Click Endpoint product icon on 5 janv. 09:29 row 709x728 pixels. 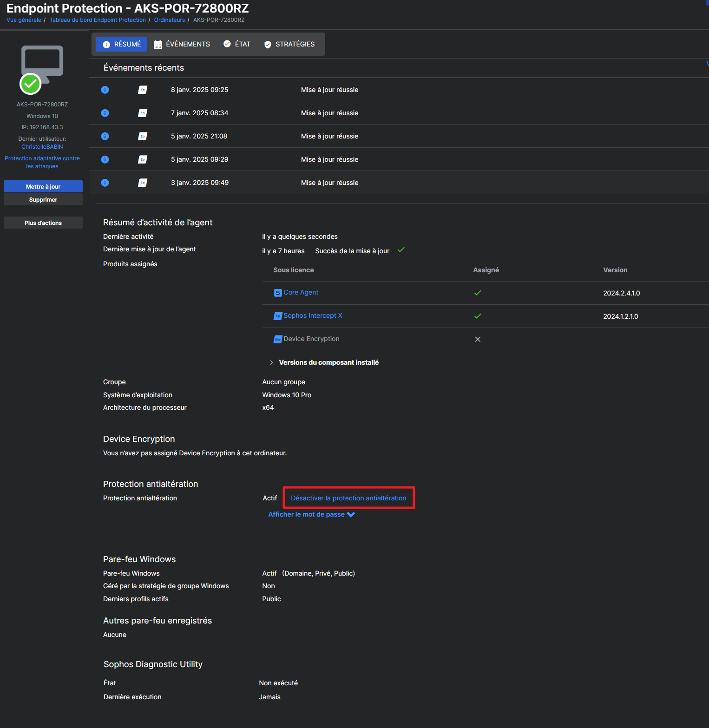click(143, 159)
